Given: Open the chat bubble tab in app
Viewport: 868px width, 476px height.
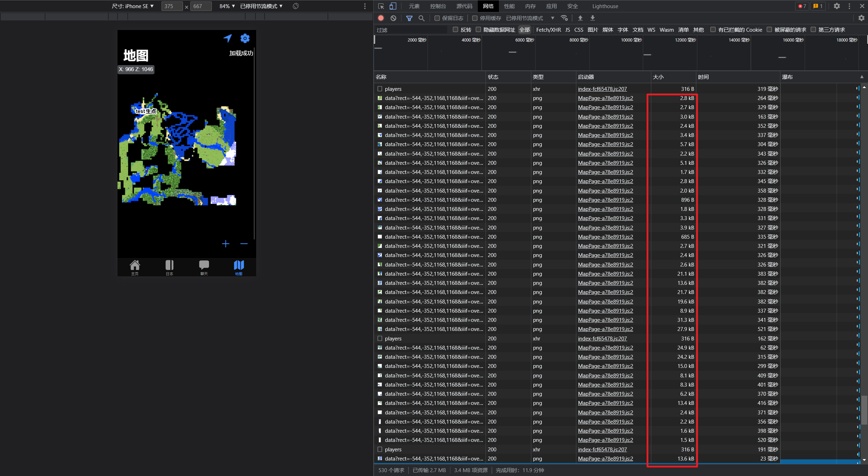Looking at the screenshot, I should coord(204,268).
